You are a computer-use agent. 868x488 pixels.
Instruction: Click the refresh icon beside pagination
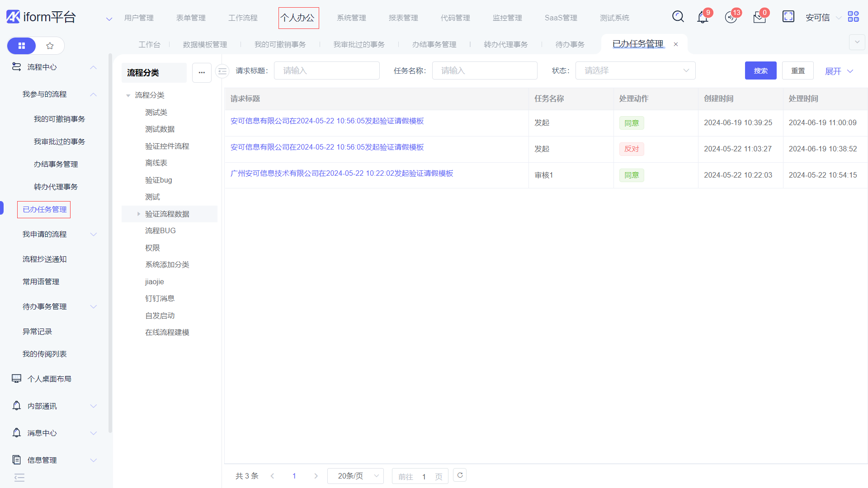coord(460,475)
